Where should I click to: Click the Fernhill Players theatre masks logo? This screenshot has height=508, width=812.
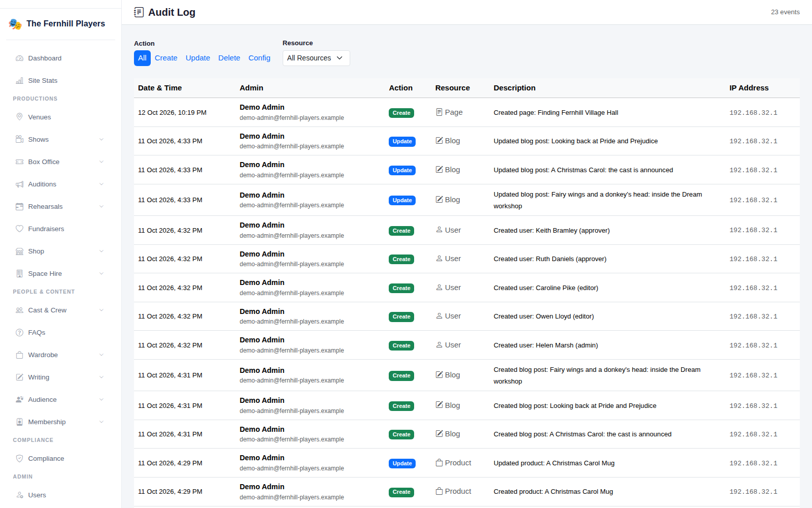coord(15,24)
